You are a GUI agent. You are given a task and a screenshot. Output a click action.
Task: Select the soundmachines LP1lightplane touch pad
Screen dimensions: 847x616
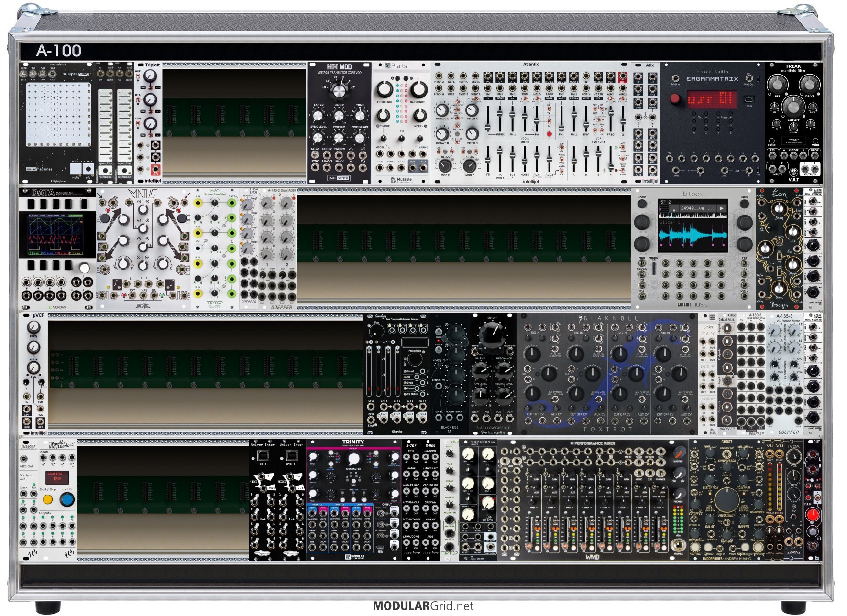[58, 114]
